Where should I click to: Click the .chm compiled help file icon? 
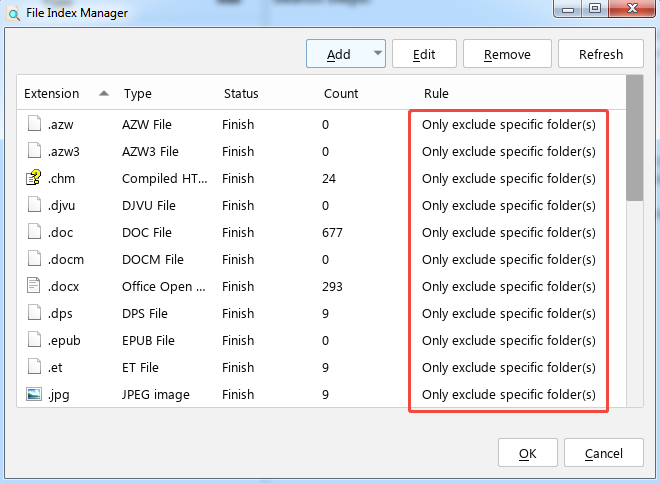click(33, 179)
